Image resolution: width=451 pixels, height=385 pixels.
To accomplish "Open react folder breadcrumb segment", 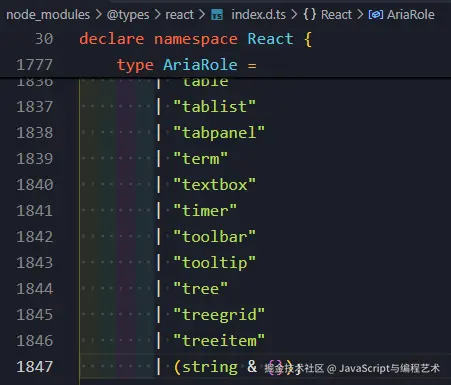I will [x=179, y=15].
